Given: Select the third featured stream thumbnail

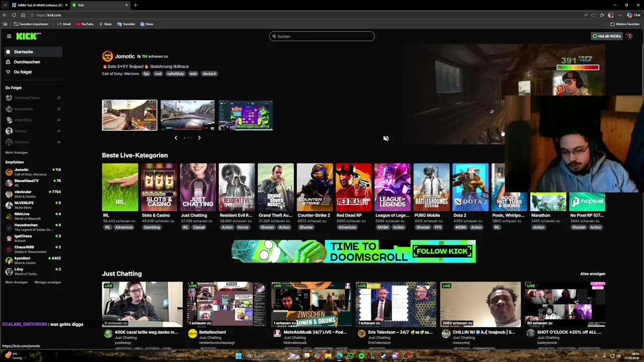Looking at the screenshot, I should pos(246,115).
